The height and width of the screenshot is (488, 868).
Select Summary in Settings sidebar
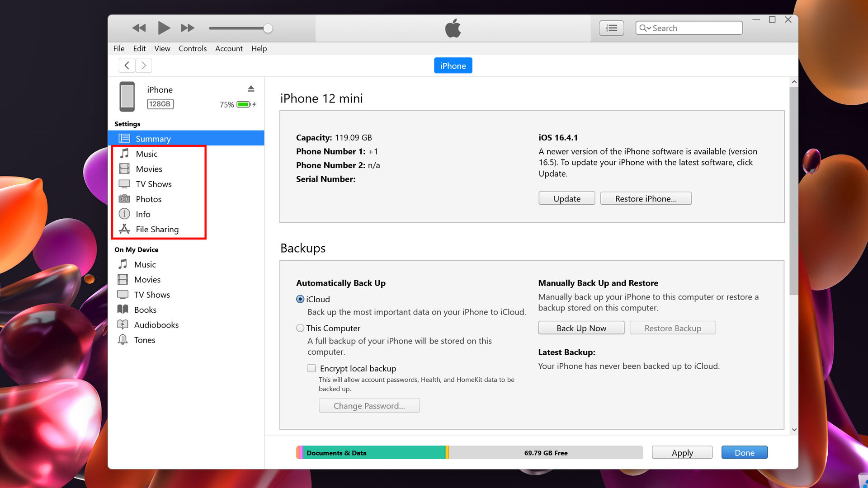click(186, 138)
